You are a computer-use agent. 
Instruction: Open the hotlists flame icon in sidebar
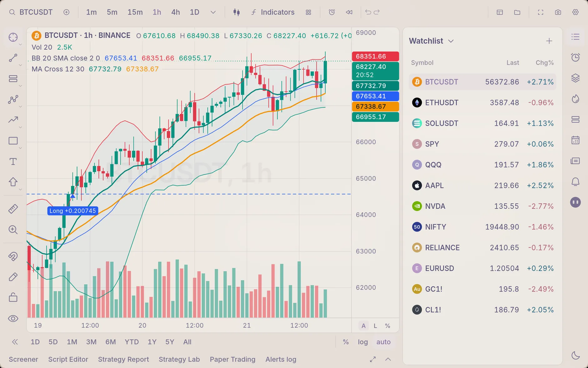[575, 99]
